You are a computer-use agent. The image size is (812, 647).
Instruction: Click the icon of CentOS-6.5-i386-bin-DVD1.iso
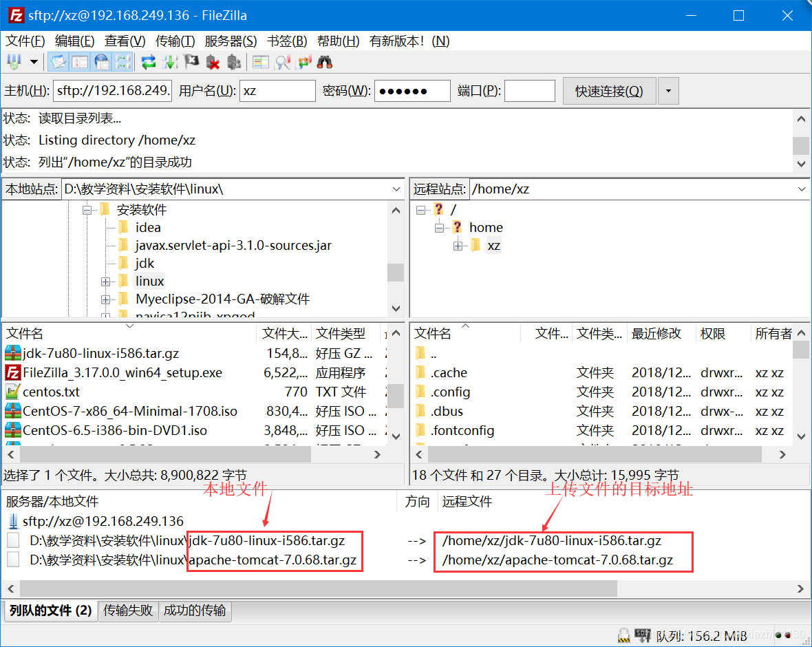[12, 430]
